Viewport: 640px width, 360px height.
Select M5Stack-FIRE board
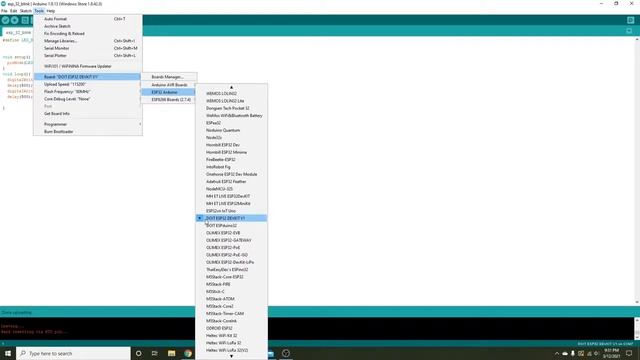pyautogui.click(x=231, y=284)
